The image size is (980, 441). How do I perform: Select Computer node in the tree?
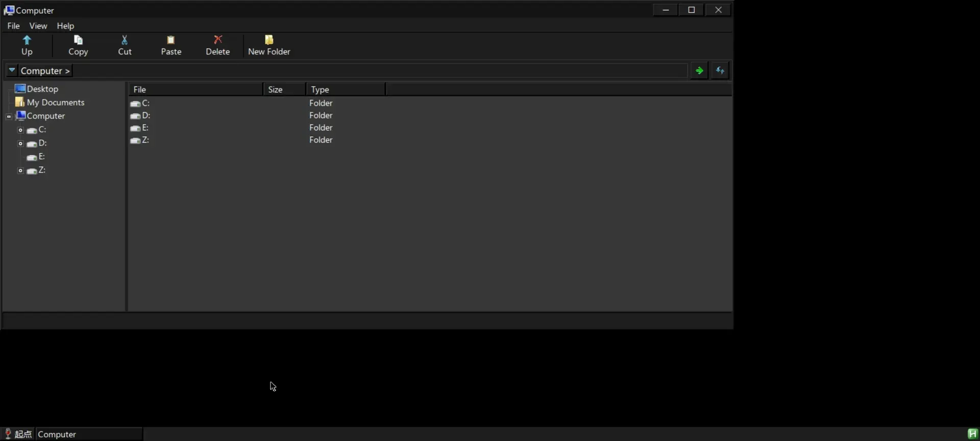click(x=41, y=116)
